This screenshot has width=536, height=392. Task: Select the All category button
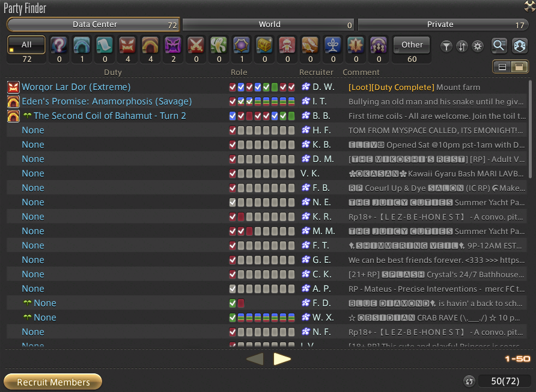pos(26,45)
